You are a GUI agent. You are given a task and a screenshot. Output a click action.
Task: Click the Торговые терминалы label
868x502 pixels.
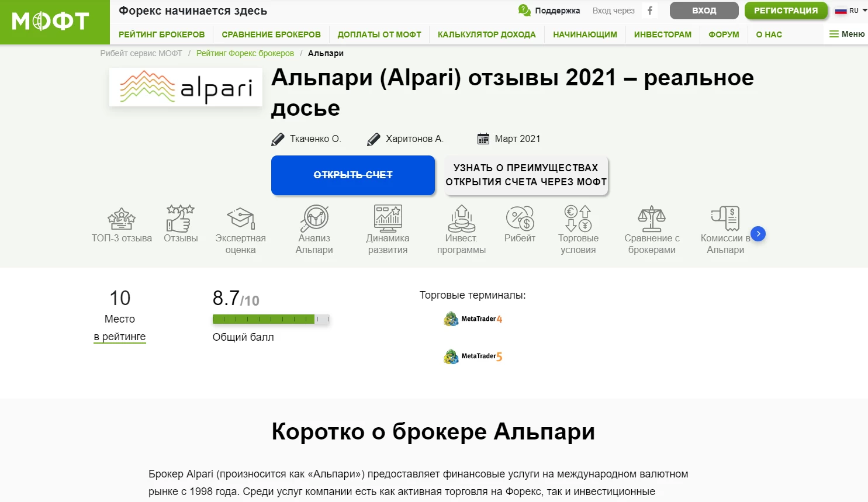coord(473,295)
